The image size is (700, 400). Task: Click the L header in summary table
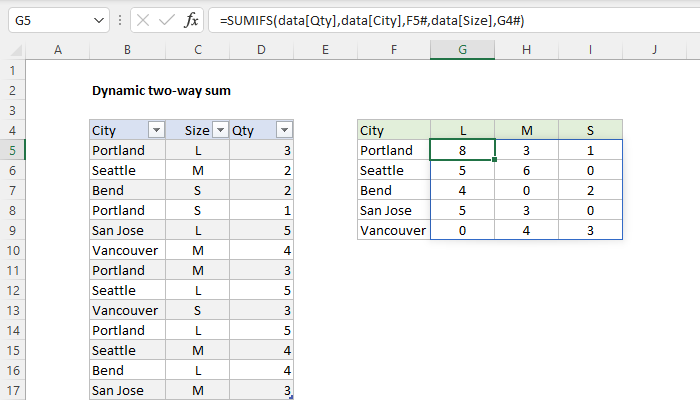point(462,130)
